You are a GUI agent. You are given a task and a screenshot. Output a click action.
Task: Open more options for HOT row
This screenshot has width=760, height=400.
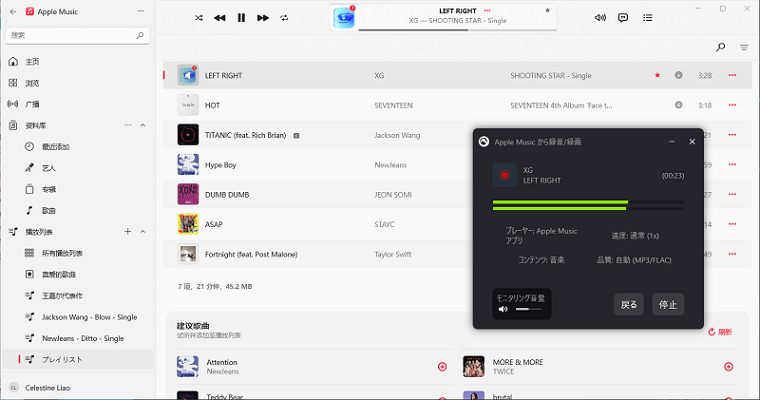coord(732,105)
